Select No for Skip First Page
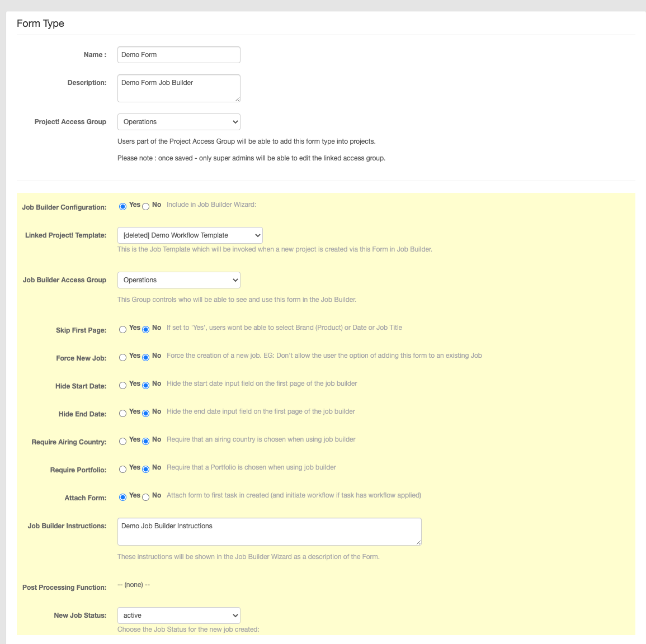Viewport: 646px width, 644px height. point(146,329)
